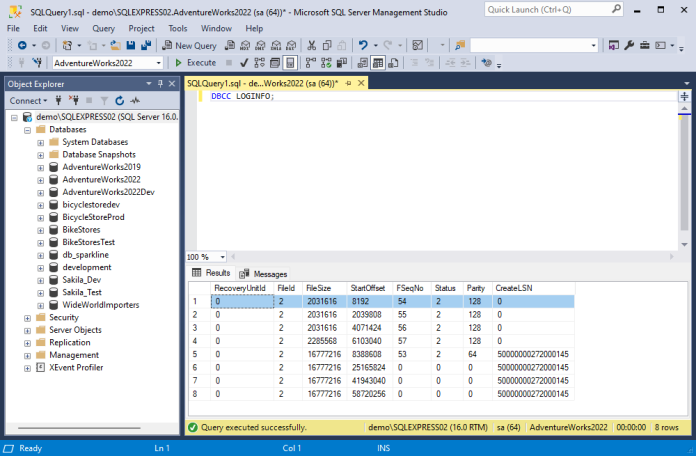Switch to the Results tab
The image size is (696, 456).
click(211, 273)
